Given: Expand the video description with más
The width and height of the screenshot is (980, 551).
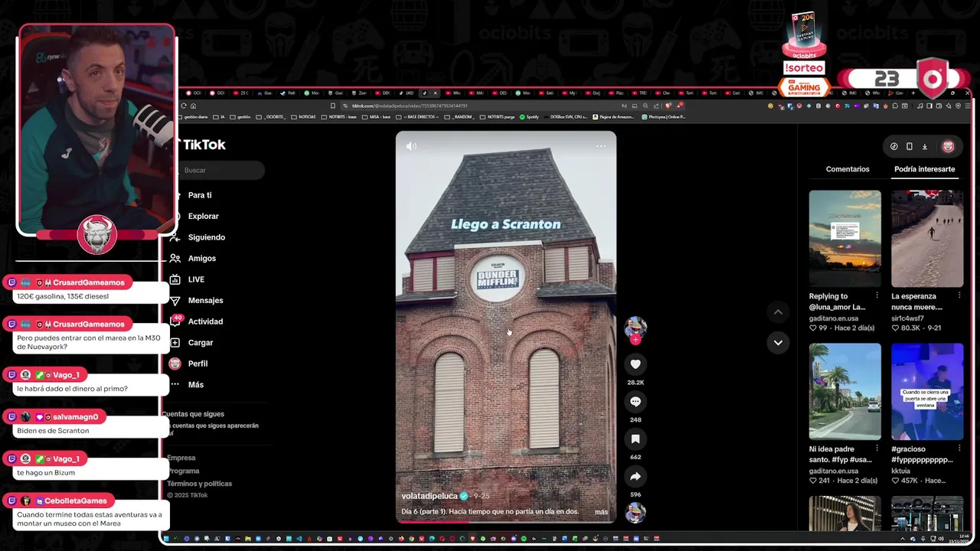Looking at the screenshot, I should pos(601,512).
